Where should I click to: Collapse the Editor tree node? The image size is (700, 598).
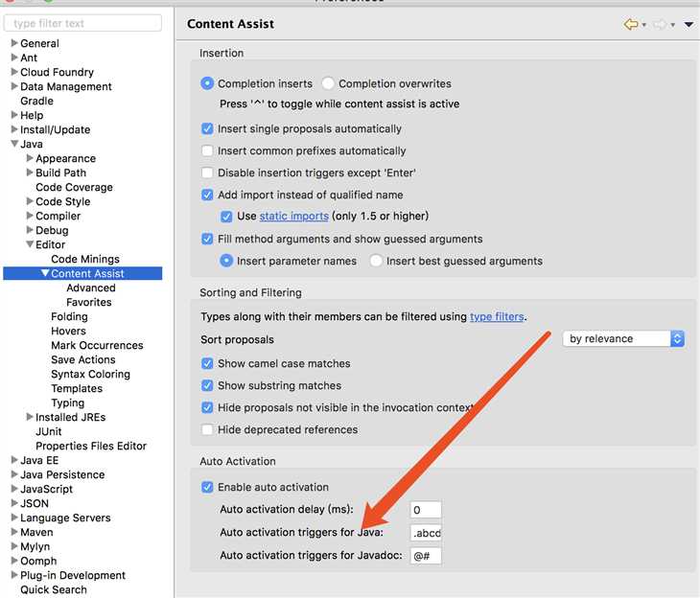(x=30, y=244)
